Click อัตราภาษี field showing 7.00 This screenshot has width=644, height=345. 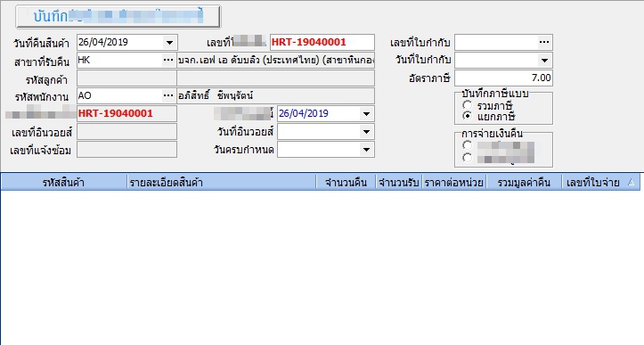[x=503, y=78]
